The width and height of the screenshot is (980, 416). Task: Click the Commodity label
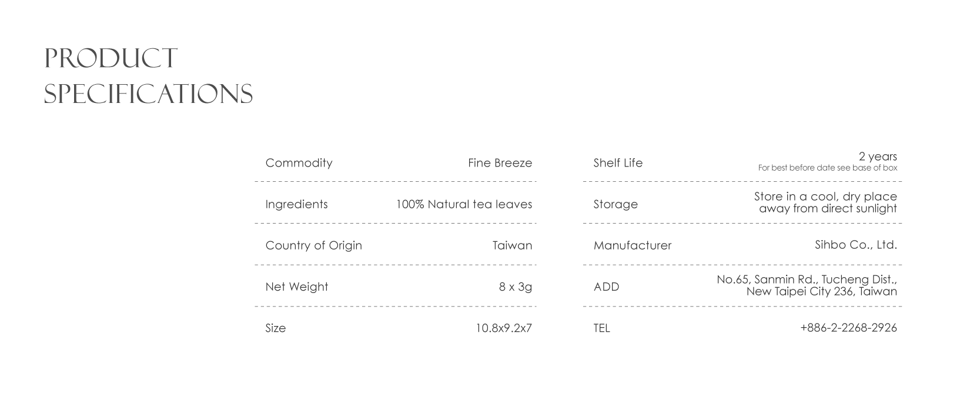pos(299,163)
